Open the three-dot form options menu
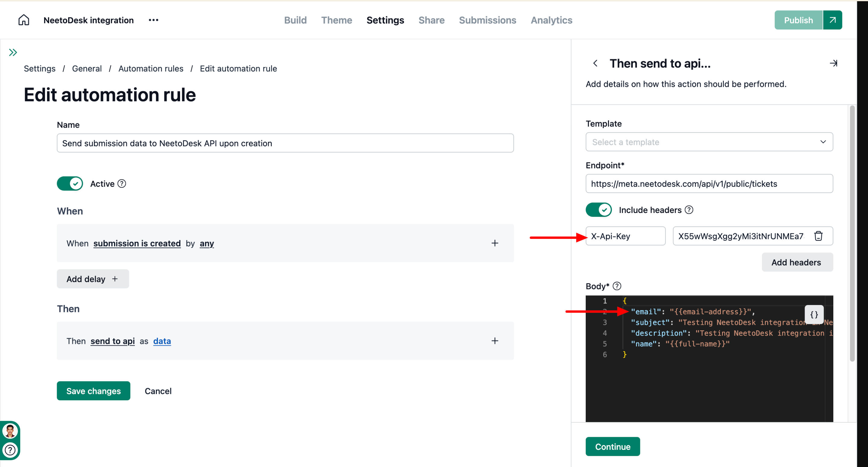868x467 pixels. tap(153, 20)
